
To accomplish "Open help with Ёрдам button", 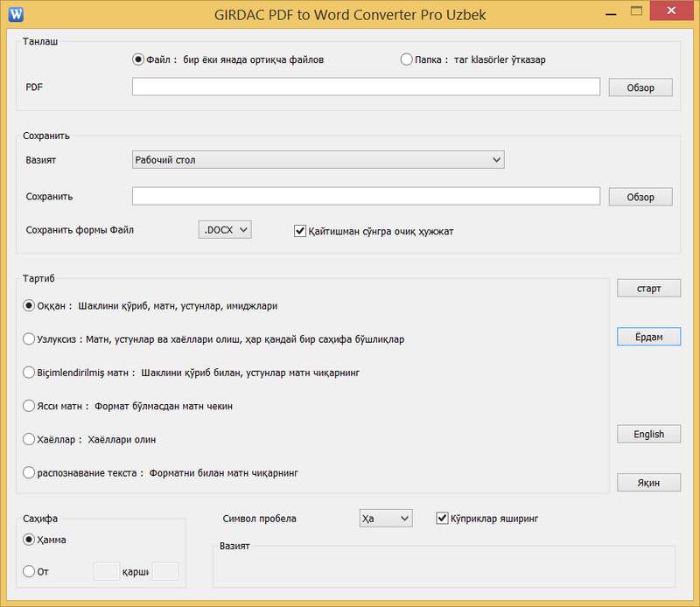I will point(648,337).
